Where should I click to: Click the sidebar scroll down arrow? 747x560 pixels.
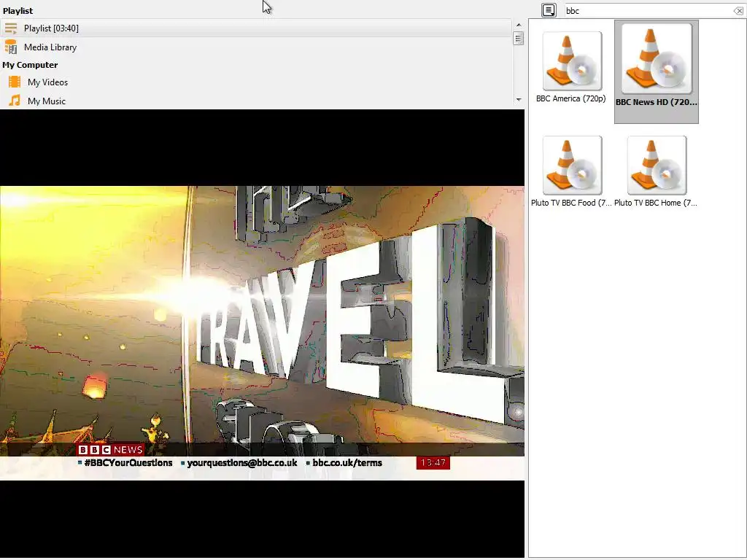[519, 99]
